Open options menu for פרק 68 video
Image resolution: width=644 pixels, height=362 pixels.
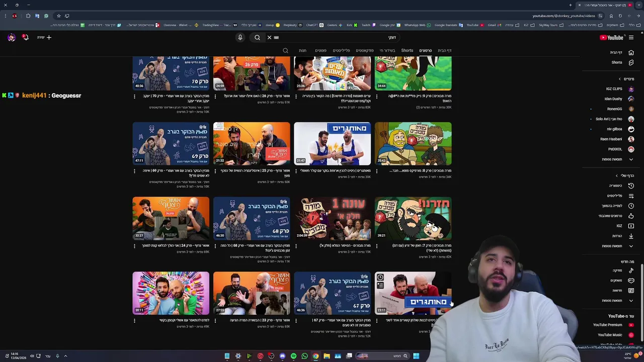click(215, 246)
